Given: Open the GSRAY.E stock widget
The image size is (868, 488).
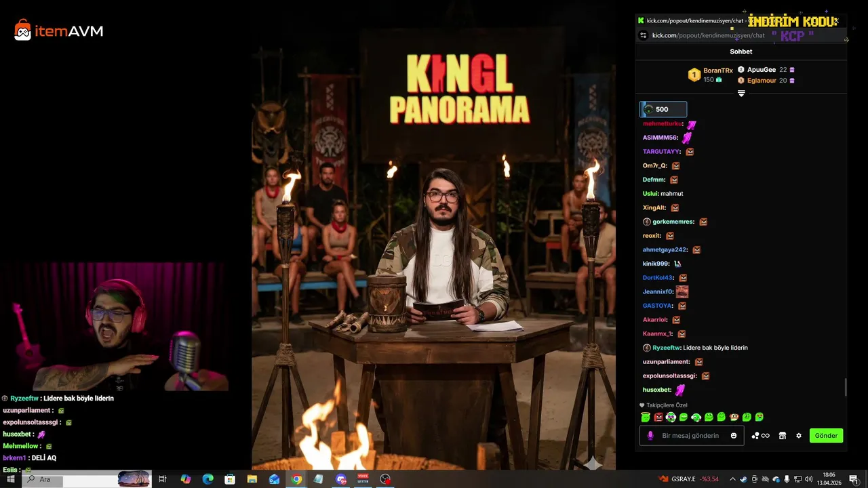Looking at the screenshot, I should tap(688, 479).
